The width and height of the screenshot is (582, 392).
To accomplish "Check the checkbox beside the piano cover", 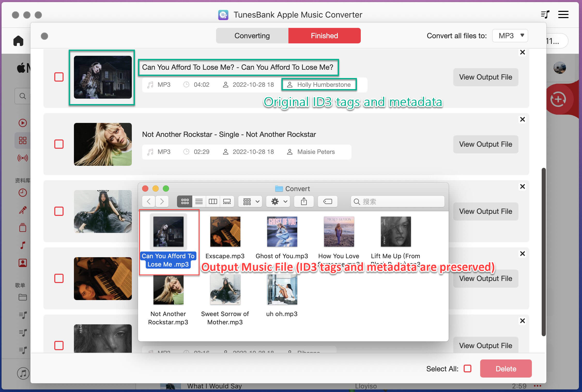I will coord(59,278).
